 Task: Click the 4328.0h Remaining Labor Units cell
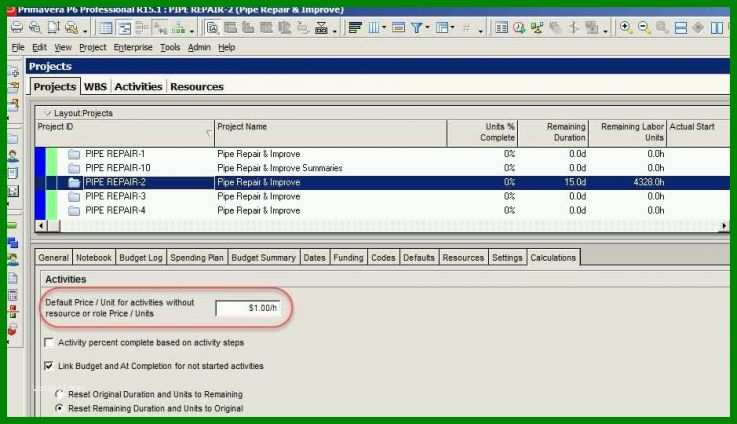pos(627,182)
